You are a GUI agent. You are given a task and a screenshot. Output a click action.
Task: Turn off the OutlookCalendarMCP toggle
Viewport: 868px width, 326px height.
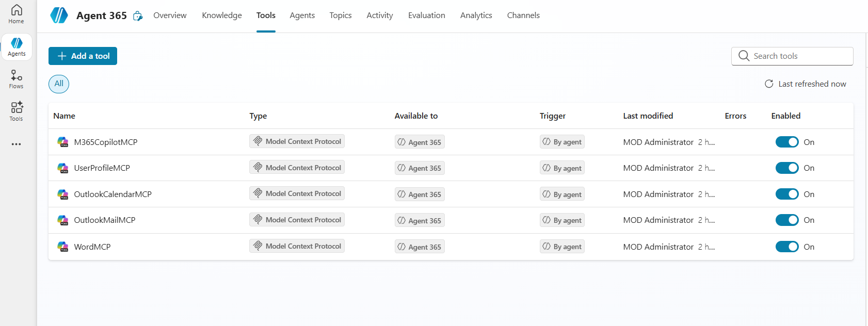[x=786, y=194]
